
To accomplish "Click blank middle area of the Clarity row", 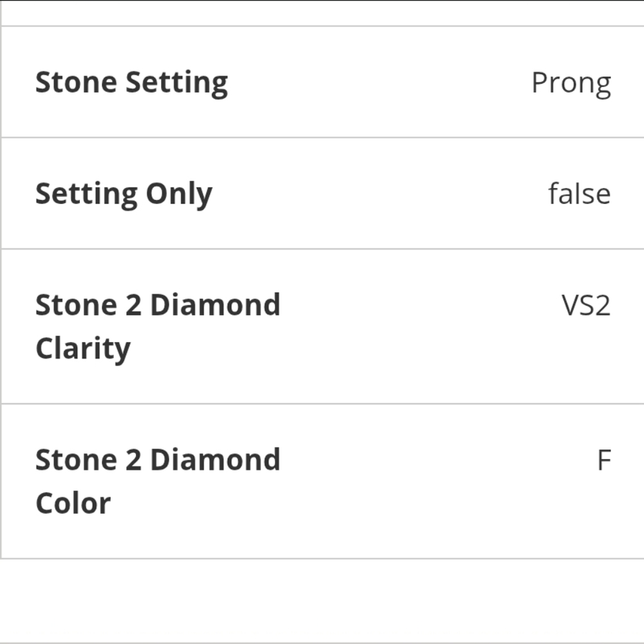I will point(419,327).
